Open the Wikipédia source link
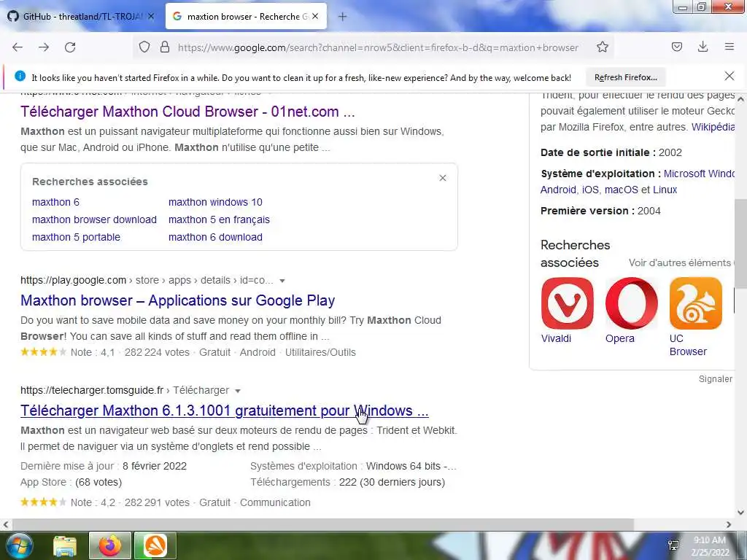The width and height of the screenshot is (747, 560). [x=713, y=127]
